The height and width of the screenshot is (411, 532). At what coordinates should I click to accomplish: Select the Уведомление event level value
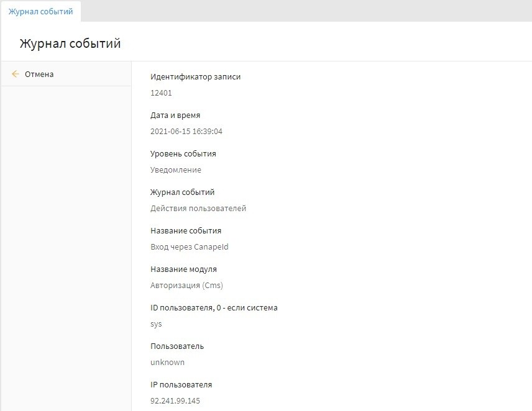pyautogui.click(x=176, y=170)
